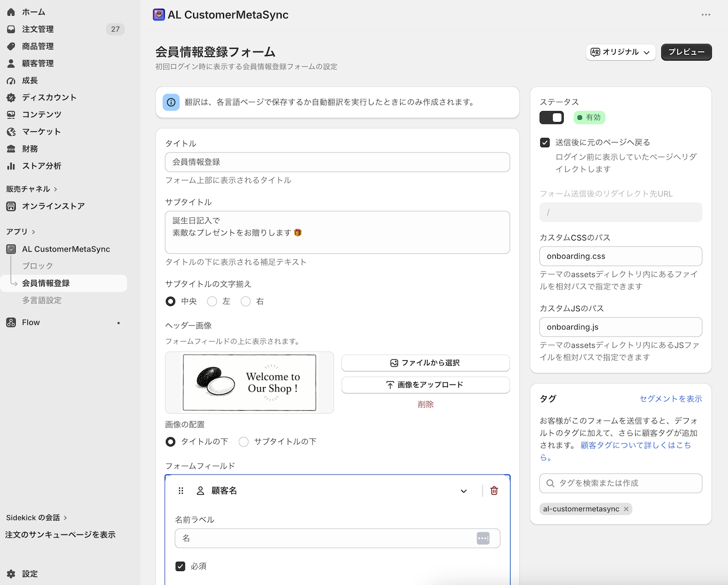
Task: Click the 有効 status badge
Action: (589, 118)
